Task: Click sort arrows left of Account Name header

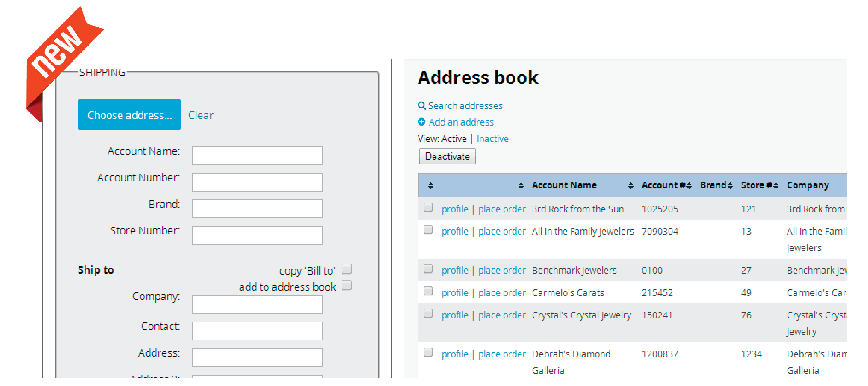Action: [x=521, y=186]
